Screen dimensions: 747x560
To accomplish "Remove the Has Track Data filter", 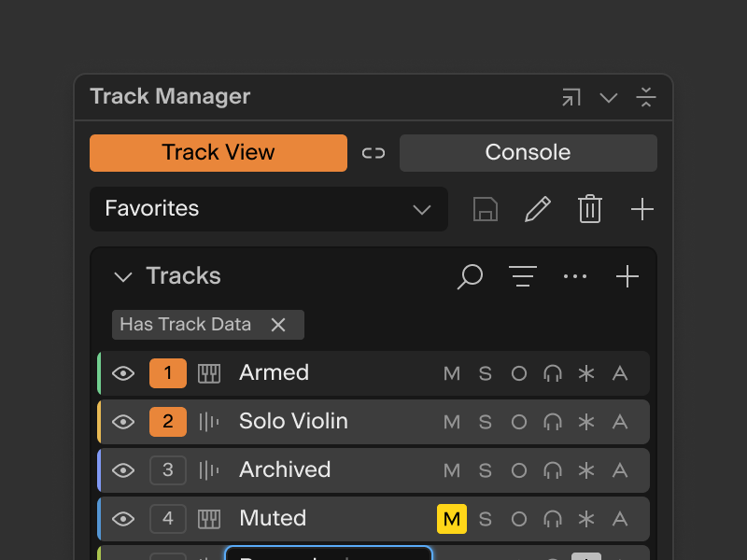I will click(x=278, y=325).
